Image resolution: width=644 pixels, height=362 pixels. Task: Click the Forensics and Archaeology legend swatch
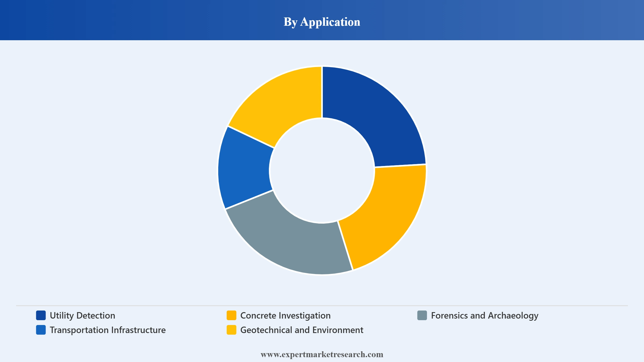pyautogui.click(x=422, y=315)
